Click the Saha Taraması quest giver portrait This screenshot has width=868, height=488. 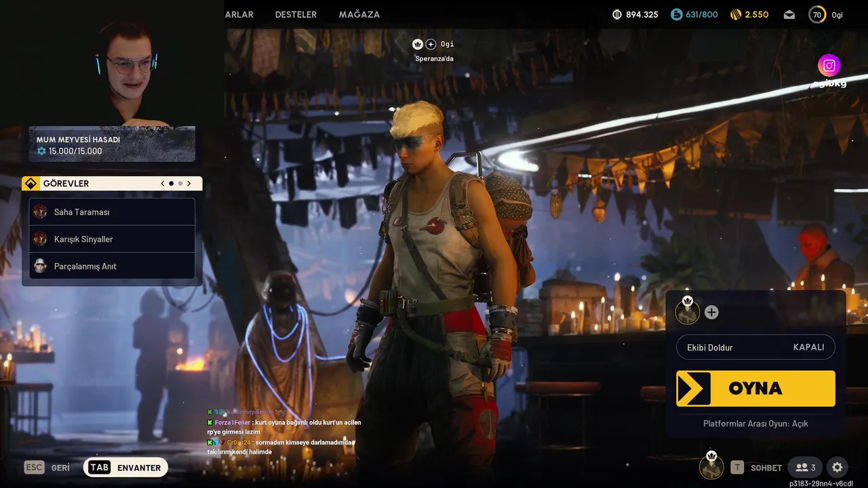click(40, 211)
